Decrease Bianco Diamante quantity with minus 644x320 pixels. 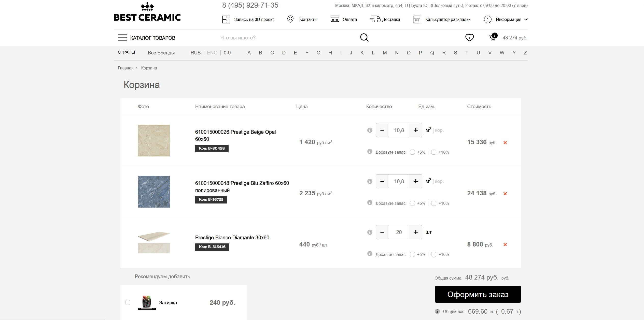point(382,232)
